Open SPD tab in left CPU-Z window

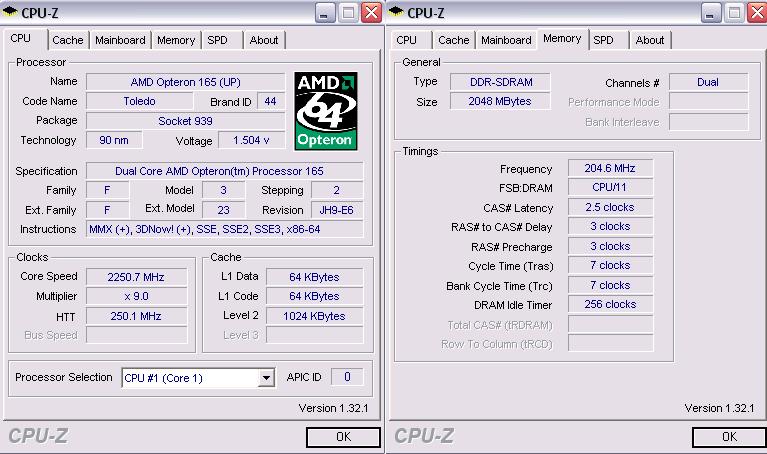222,40
